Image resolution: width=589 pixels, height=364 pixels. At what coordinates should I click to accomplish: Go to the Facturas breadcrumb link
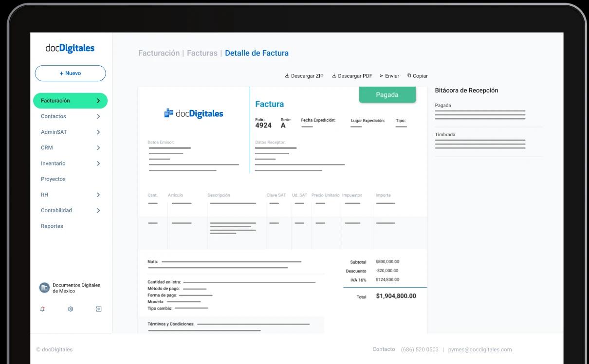point(202,53)
